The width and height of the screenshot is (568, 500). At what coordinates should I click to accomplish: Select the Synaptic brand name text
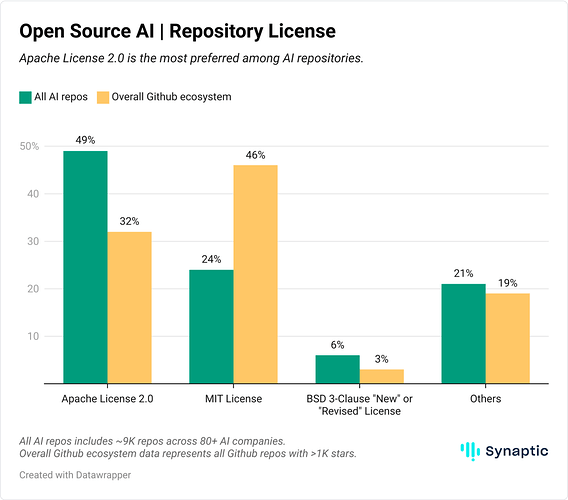pos(517,451)
